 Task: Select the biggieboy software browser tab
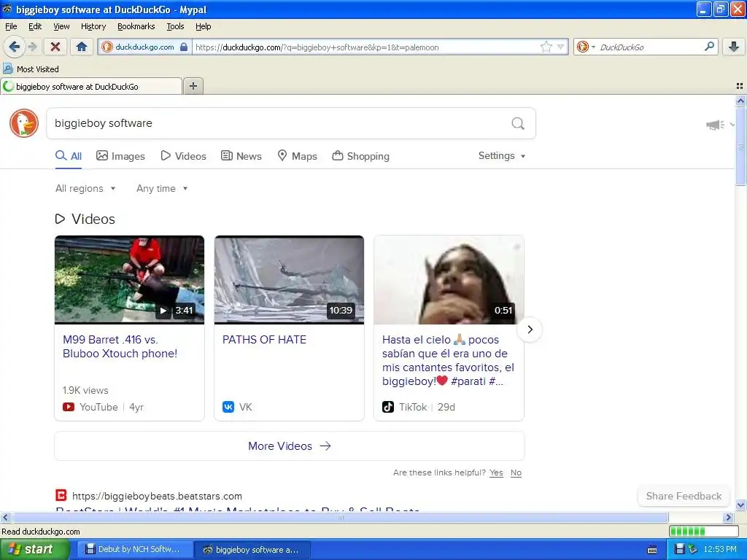(91, 86)
